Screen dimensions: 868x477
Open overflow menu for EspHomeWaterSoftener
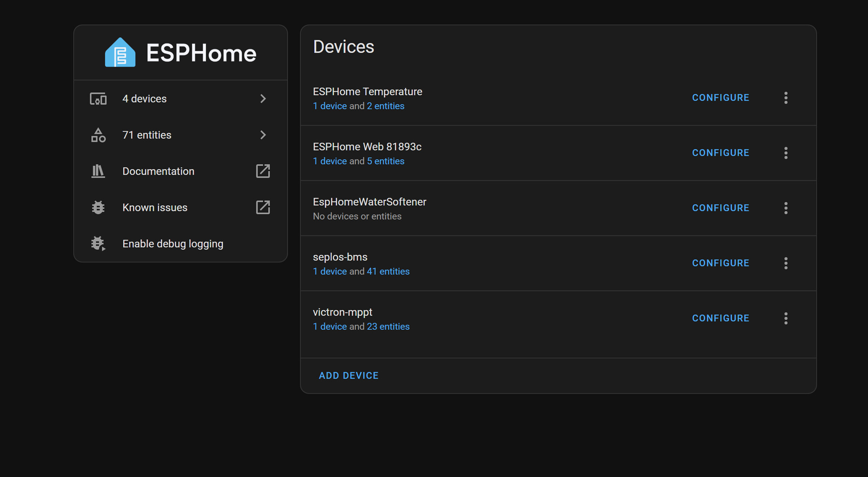786,208
